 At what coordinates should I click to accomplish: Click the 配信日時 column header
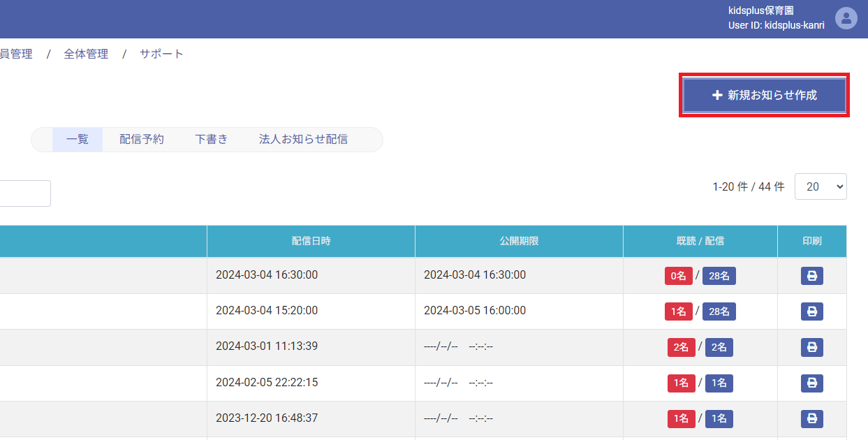(x=311, y=241)
